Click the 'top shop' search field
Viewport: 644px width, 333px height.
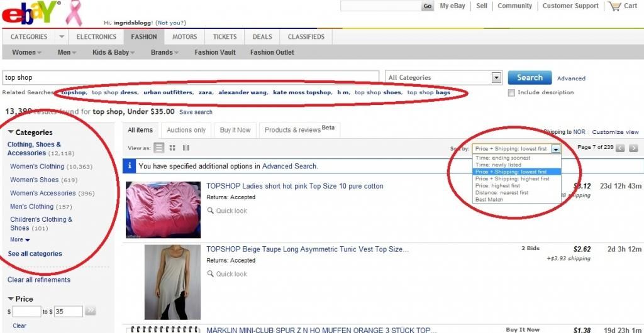[191, 77]
